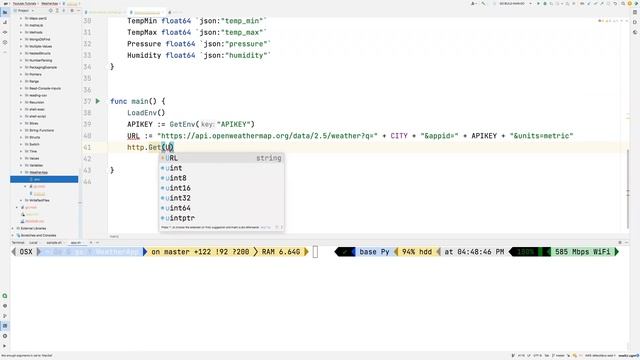Switch to the Local terminal tab
640x360 pixels.
pos(33,242)
